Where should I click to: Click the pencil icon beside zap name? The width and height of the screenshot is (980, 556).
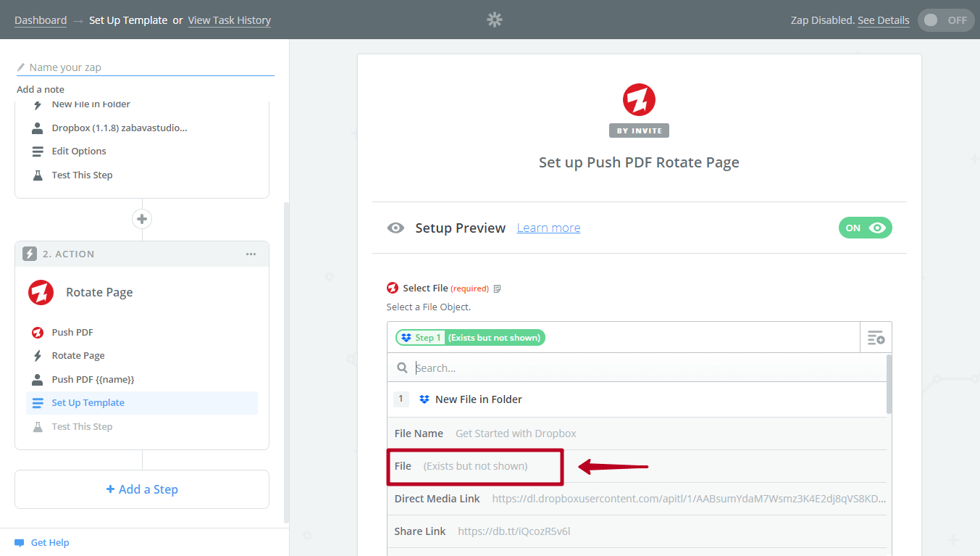(21, 67)
